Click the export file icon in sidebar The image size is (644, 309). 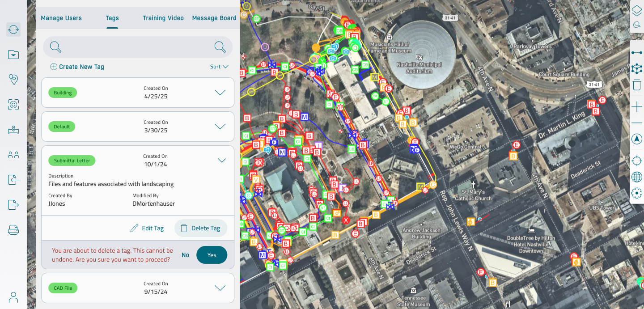(13, 205)
